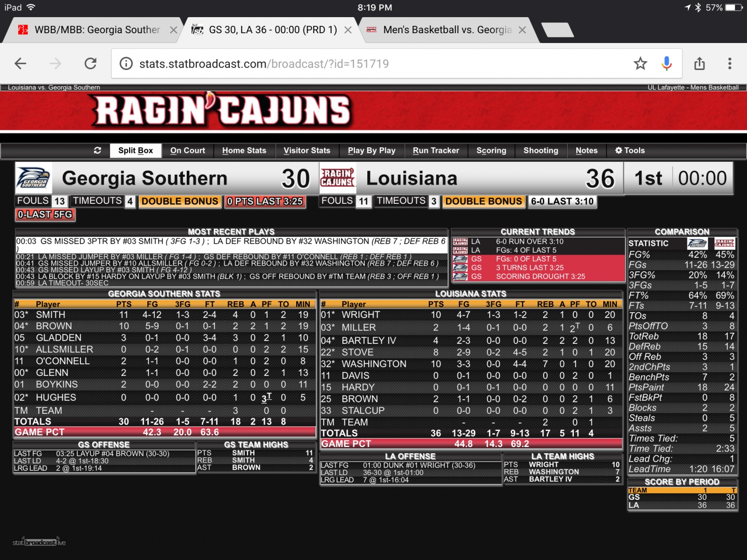Select the Shooting tab
The height and width of the screenshot is (560, 747).
point(541,150)
